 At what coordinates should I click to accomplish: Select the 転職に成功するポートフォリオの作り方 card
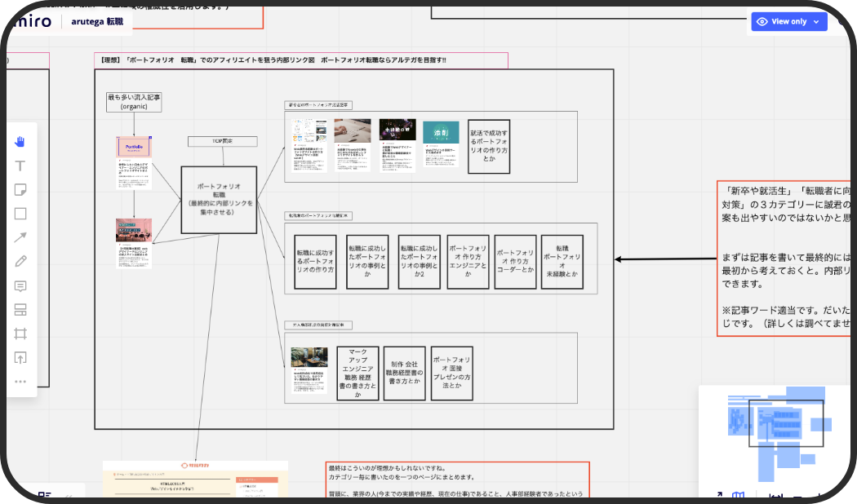(x=315, y=262)
